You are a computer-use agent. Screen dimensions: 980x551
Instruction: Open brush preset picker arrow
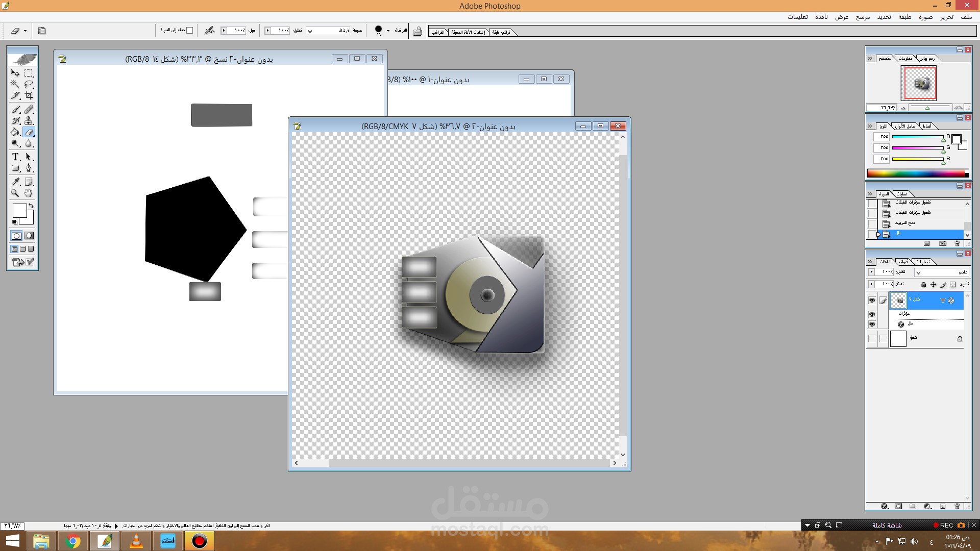(x=388, y=31)
